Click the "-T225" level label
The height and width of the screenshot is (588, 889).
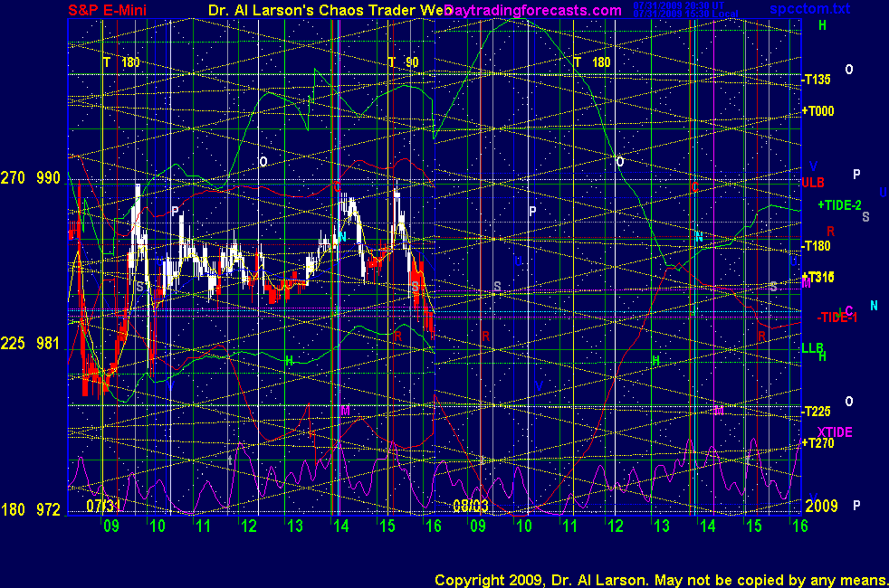[x=817, y=412]
